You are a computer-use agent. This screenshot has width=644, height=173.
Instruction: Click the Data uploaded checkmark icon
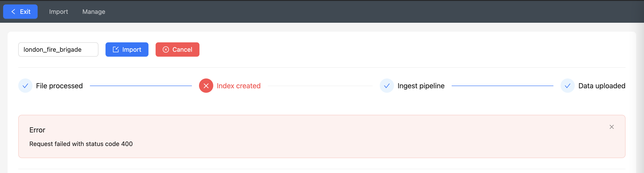(x=567, y=86)
